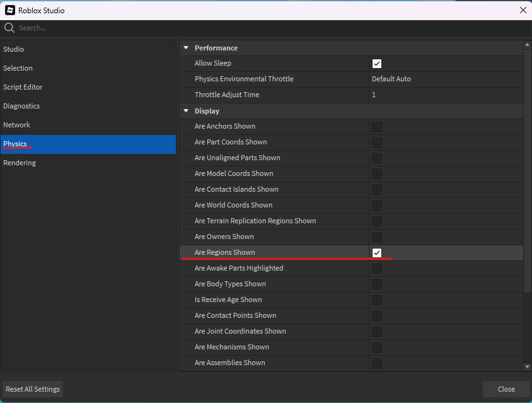Enable Are Unaligned Parts Shown
Screen dimensions: 532x403
point(376,158)
